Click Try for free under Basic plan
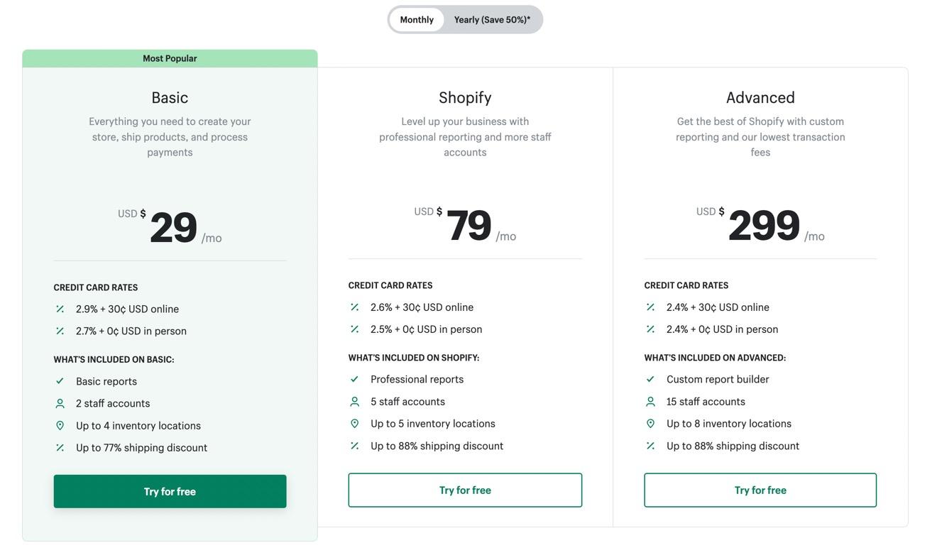937x560 pixels. (x=170, y=491)
